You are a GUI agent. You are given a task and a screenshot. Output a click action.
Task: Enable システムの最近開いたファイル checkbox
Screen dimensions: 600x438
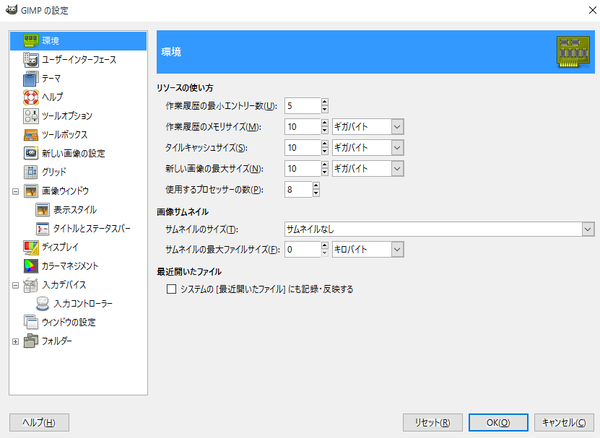[171, 289]
